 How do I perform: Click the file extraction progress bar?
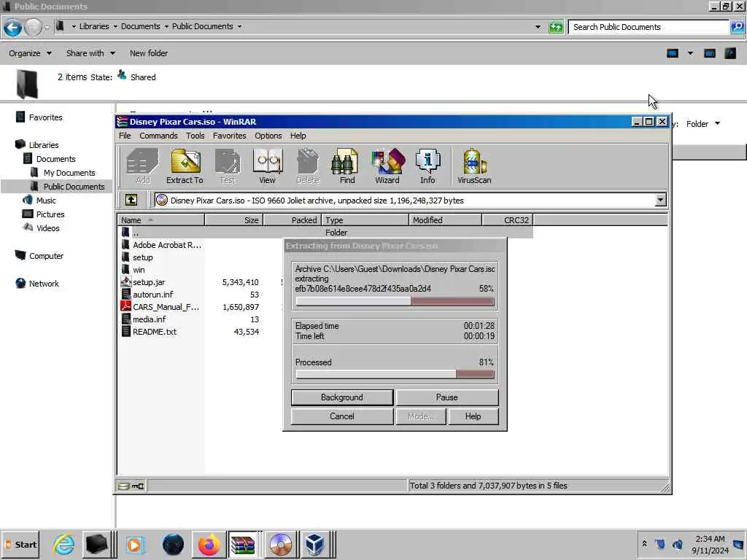point(395,301)
